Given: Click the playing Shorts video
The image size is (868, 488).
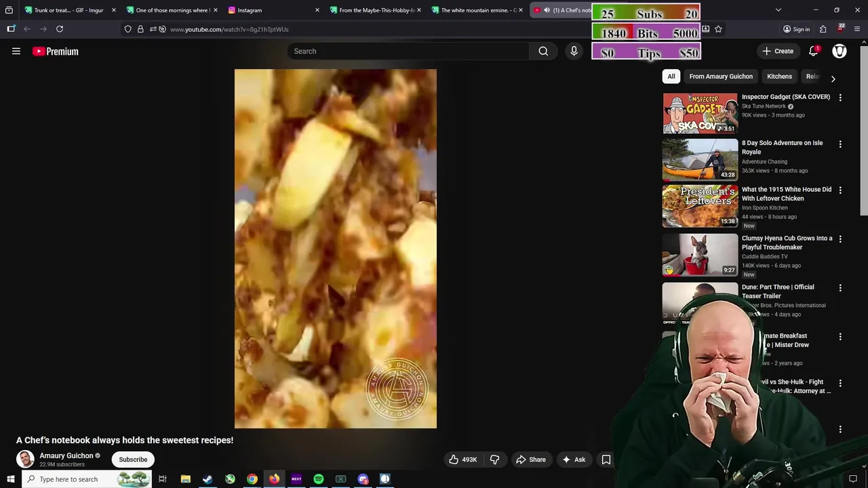Looking at the screenshot, I should tap(336, 249).
